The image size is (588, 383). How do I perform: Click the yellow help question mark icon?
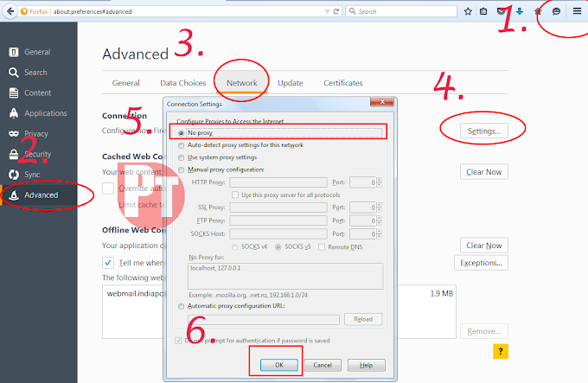[501, 352]
